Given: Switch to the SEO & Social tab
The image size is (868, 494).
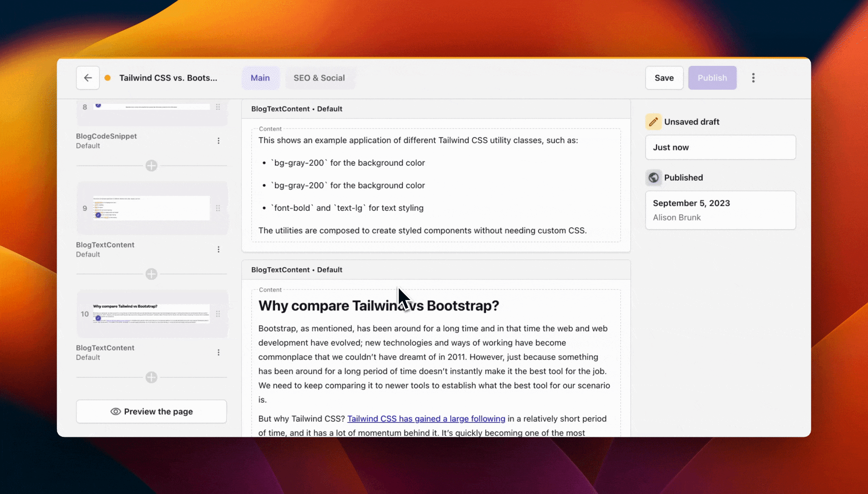Looking at the screenshot, I should tap(320, 78).
